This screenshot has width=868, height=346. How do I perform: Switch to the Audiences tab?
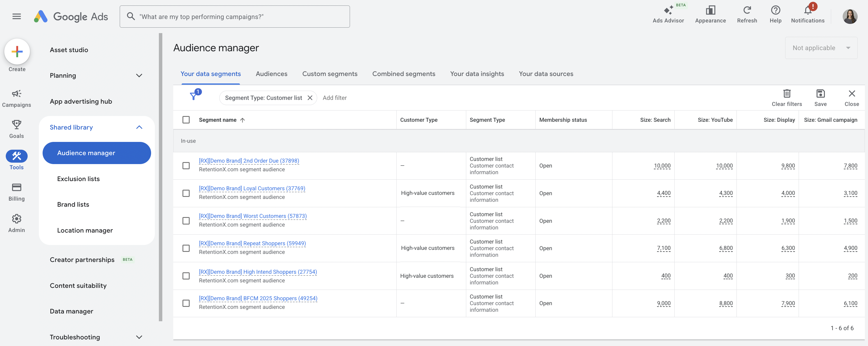coord(271,74)
